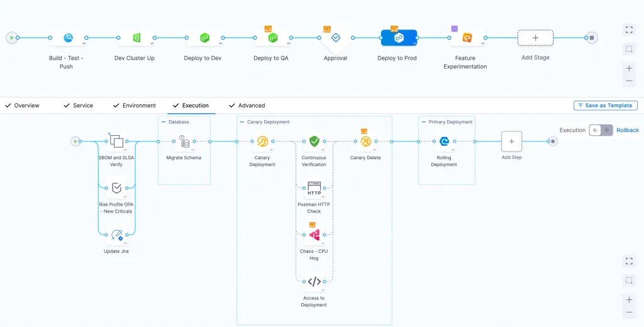Click the Add Stage plus box
Screen dimensions: 644x327
point(535,38)
